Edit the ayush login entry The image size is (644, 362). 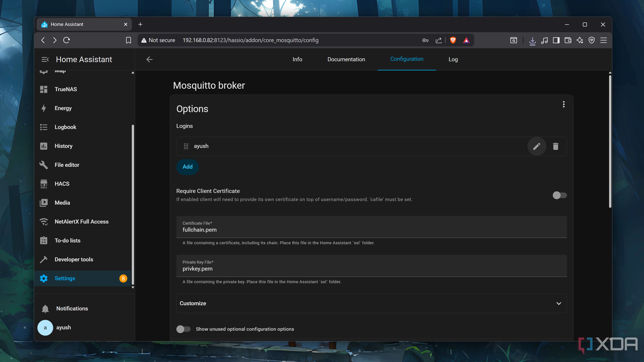coord(536,146)
